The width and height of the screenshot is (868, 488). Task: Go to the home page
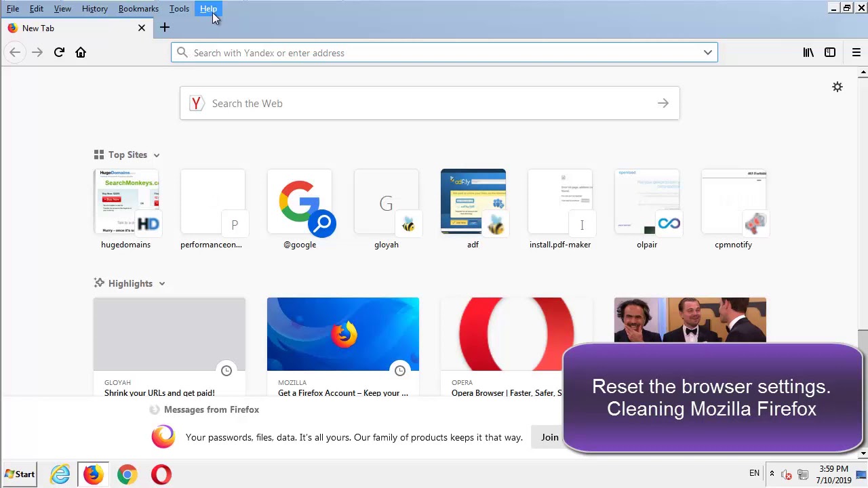pos(81,52)
